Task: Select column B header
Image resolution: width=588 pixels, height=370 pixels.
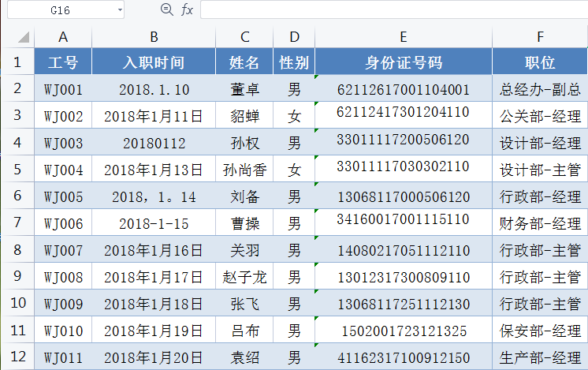Action: (154, 37)
